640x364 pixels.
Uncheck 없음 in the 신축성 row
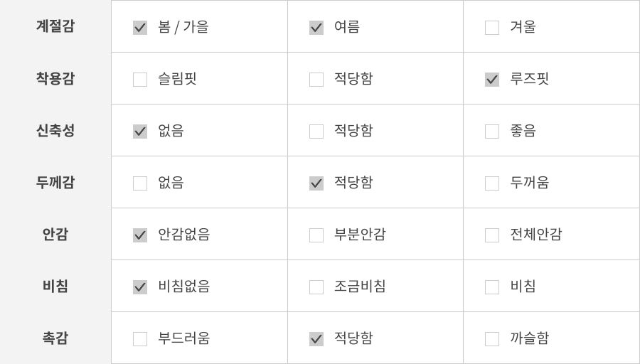140,132
